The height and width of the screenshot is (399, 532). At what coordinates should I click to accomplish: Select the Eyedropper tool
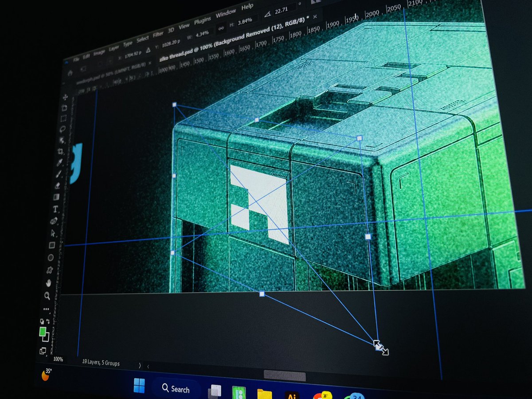pyautogui.click(x=59, y=163)
